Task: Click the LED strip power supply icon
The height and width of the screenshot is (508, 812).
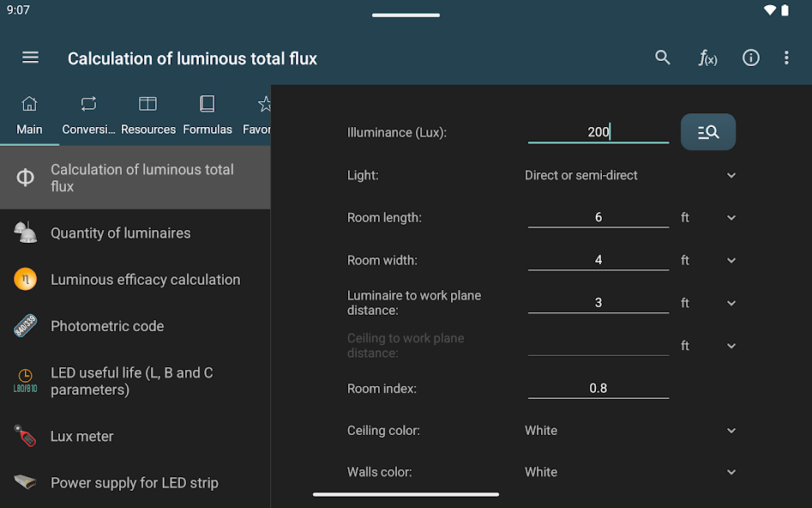Action: [x=26, y=482]
